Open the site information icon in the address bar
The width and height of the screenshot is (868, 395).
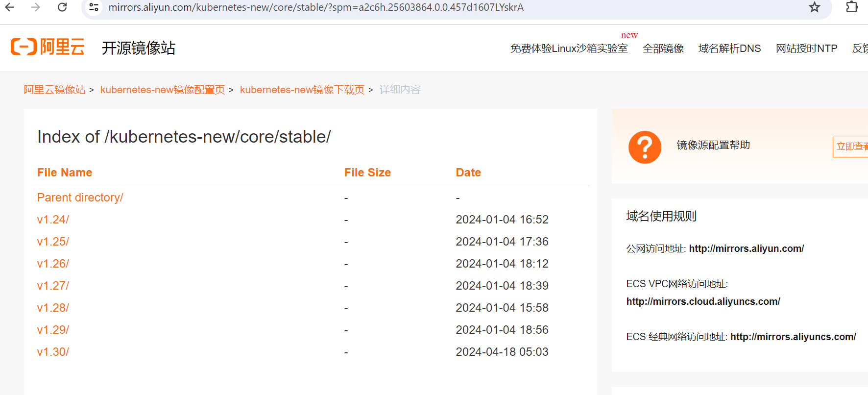94,7
